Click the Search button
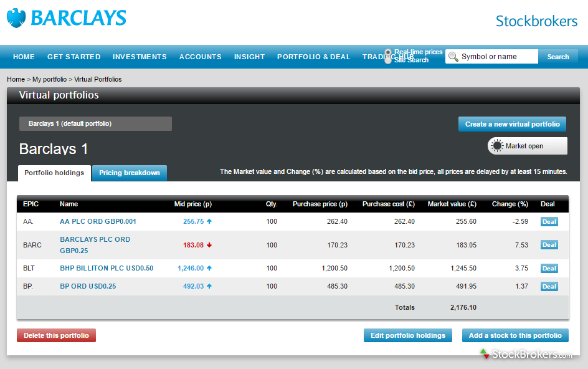The height and width of the screenshot is (369, 588). (x=558, y=57)
